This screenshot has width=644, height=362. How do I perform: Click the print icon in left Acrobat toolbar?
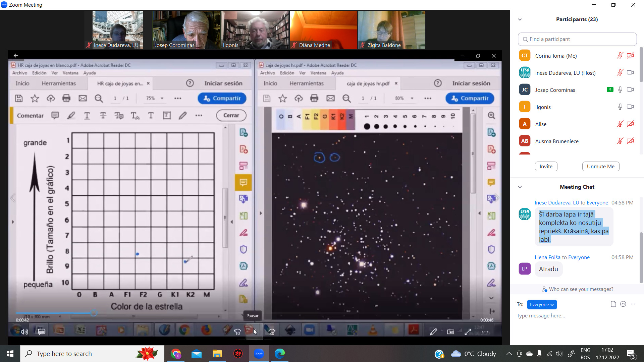coord(66,98)
